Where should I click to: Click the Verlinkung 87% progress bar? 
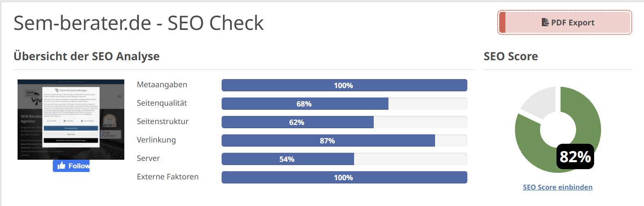(344, 140)
